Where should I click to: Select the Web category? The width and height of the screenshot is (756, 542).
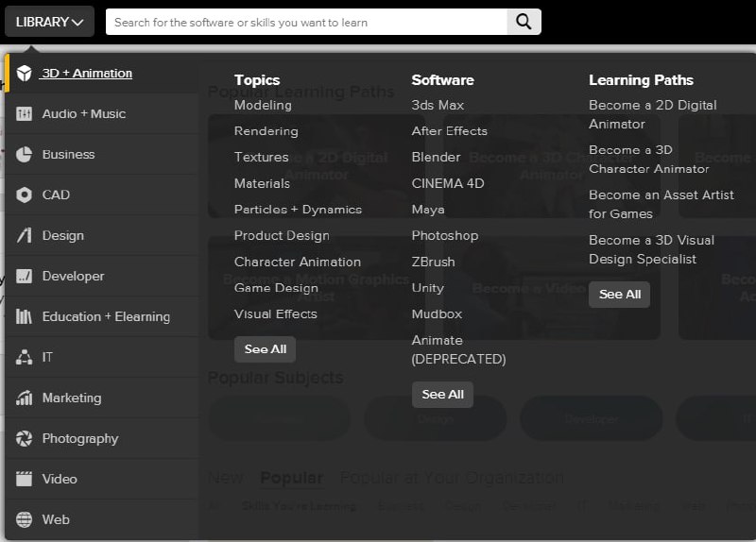point(56,519)
